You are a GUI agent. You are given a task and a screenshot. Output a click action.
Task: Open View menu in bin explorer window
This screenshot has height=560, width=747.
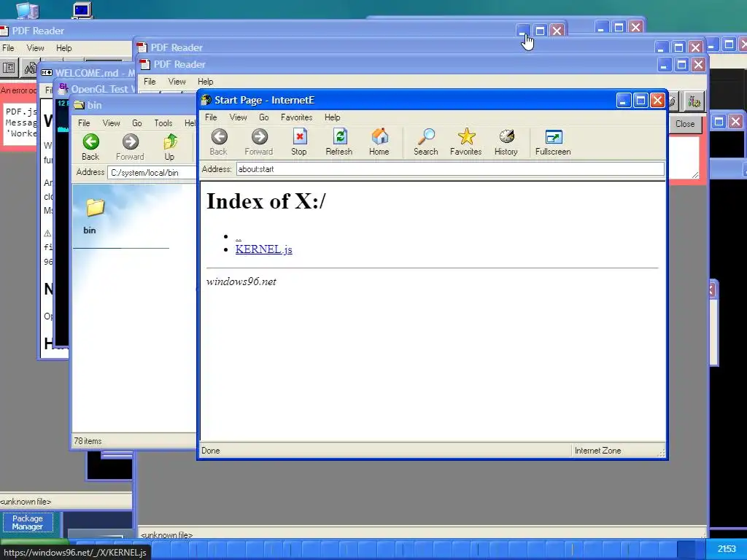click(x=112, y=122)
